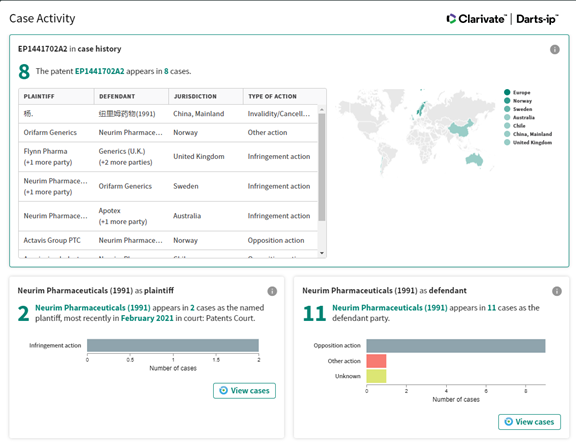Screen dimensions: 576x447
Task: Click the case table scrollbar thumb
Action: coord(322,167)
